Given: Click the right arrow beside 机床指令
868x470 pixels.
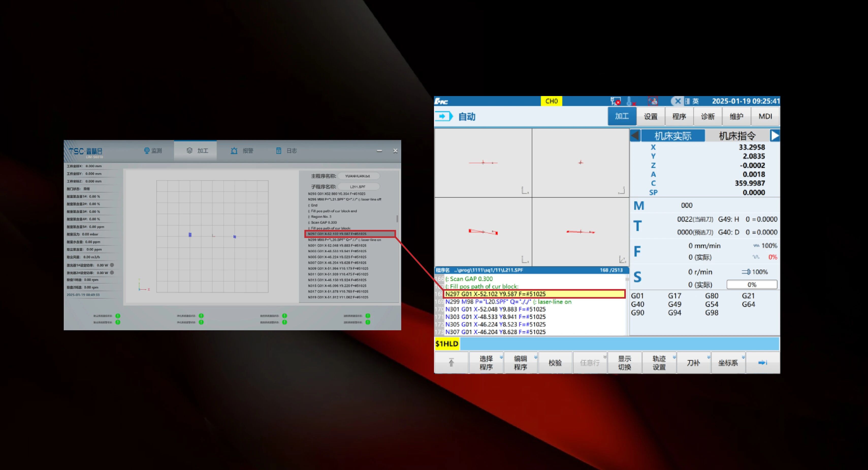Looking at the screenshot, I should coord(775,136).
